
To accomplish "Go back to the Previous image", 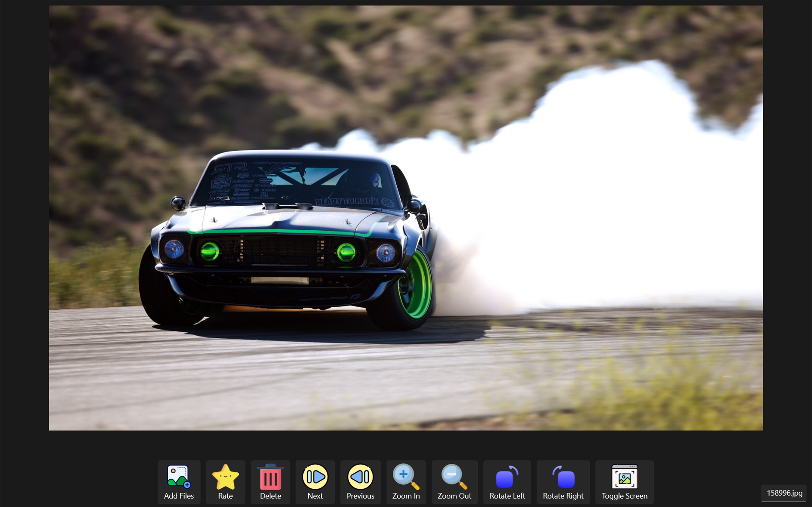I will [x=360, y=476].
